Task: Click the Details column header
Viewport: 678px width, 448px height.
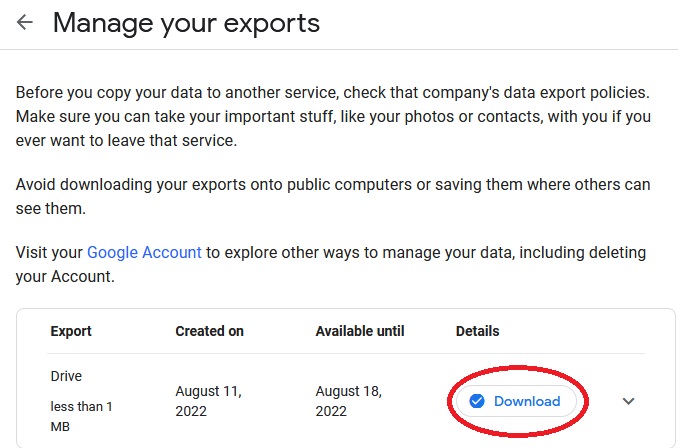Action: [x=477, y=331]
